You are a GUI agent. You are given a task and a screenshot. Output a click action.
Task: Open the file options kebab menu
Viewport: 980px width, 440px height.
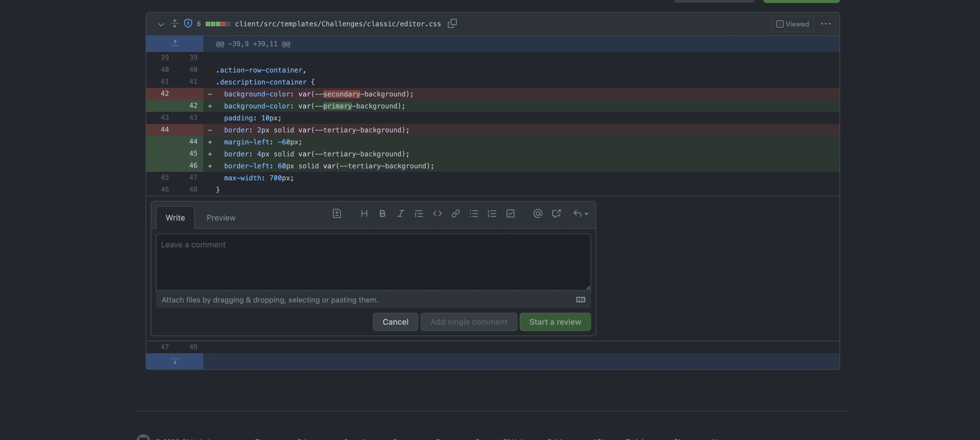[826, 24]
